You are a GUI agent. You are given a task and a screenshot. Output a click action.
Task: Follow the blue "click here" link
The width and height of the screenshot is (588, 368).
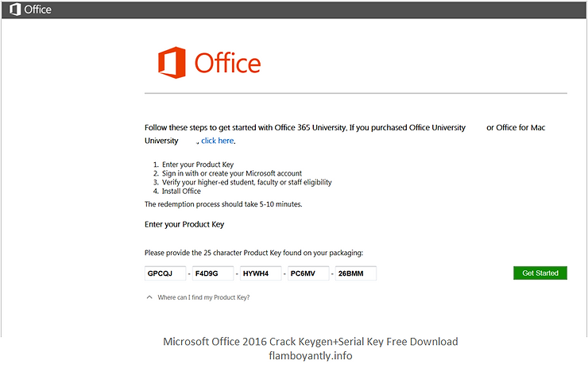218,141
